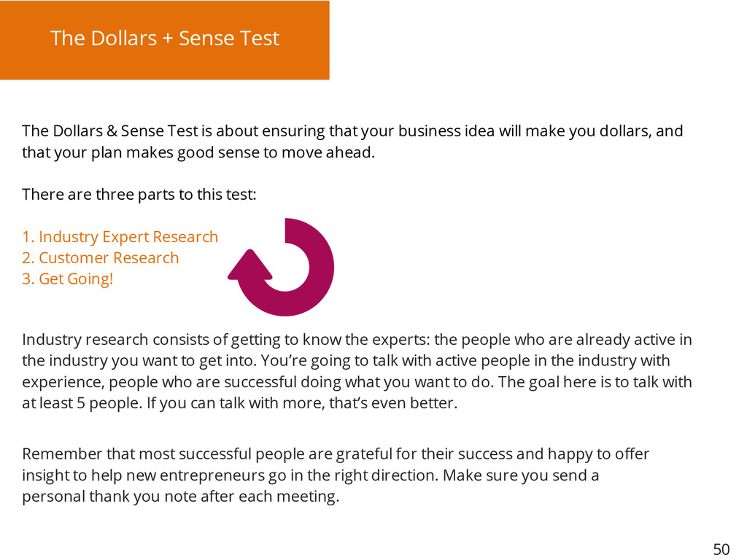
Task: Click '1. Industry Expert Research' item
Action: (120, 237)
